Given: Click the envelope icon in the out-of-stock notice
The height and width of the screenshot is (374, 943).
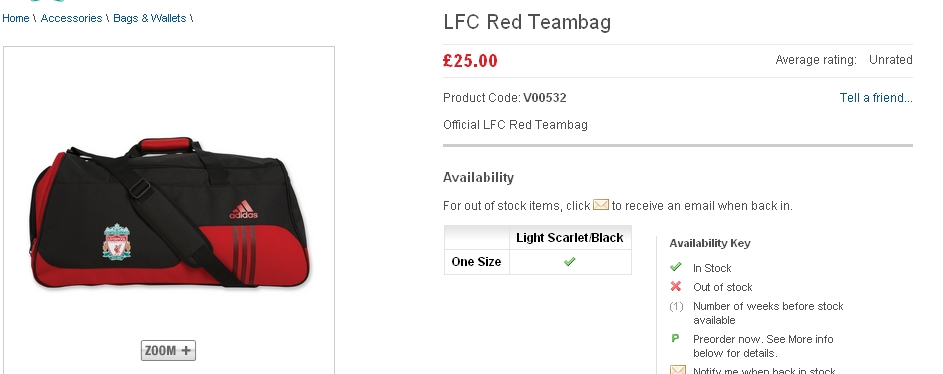Looking at the screenshot, I should coord(601,205).
